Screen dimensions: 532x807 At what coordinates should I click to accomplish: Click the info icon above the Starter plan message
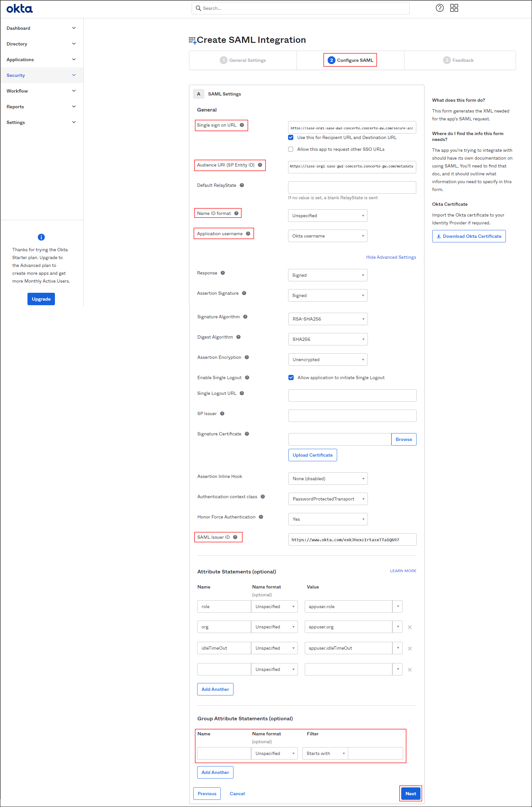(x=41, y=237)
